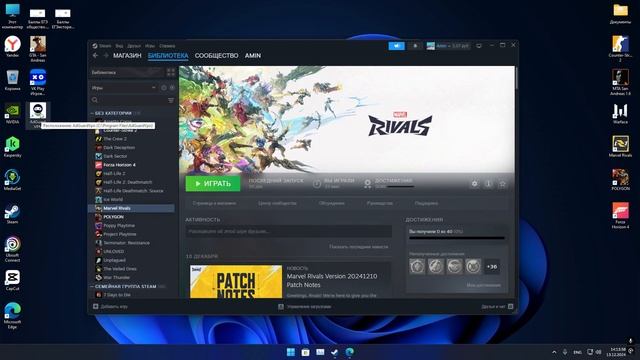Viewport: 640px width, 360px height.
Task: Select Ice World in library
Action: (x=113, y=199)
